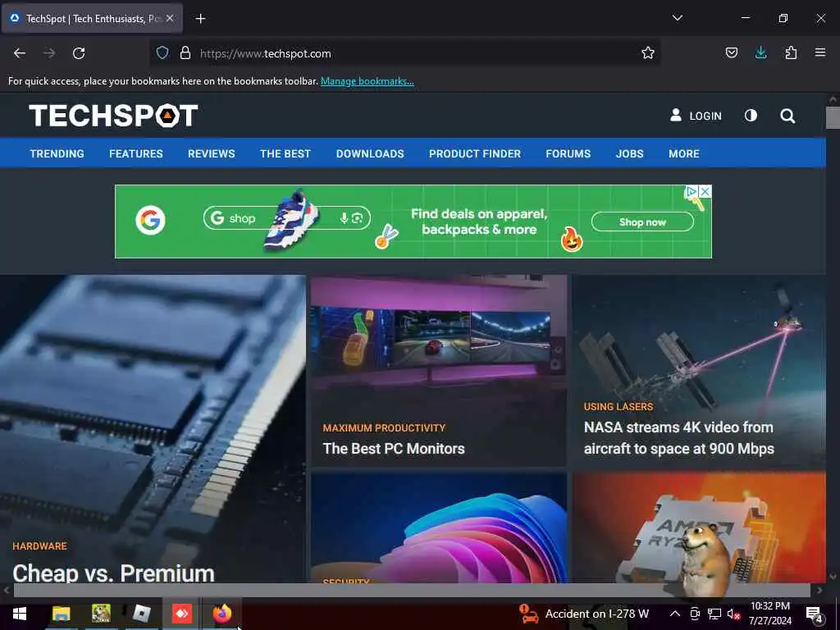
Task: Open the PRODUCT FINDER nav item
Action: pos(475,153)
